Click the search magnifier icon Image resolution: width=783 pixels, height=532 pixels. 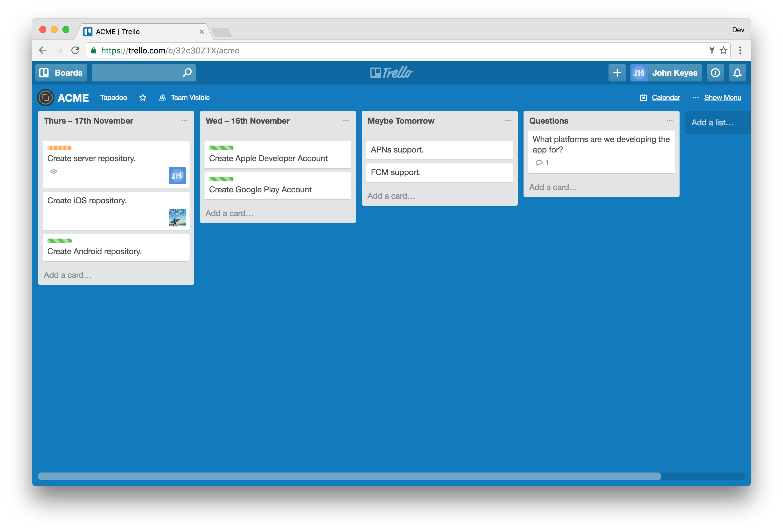click(187, 72)
